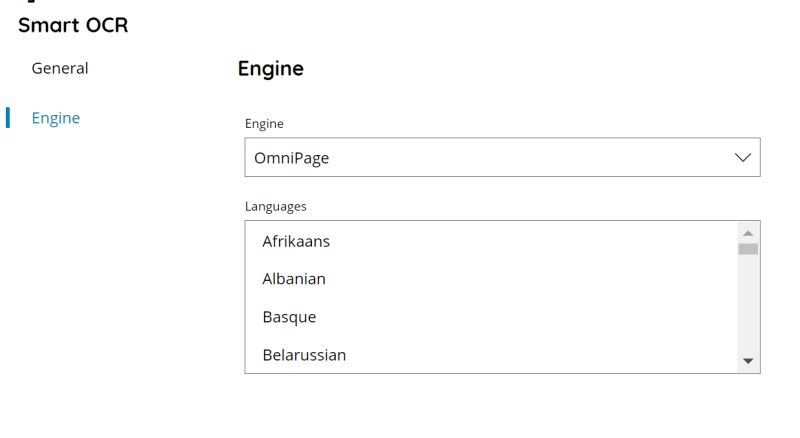The image size is (800, 438).
Task: Select Belarussian language entry
Action: point(304,355)
